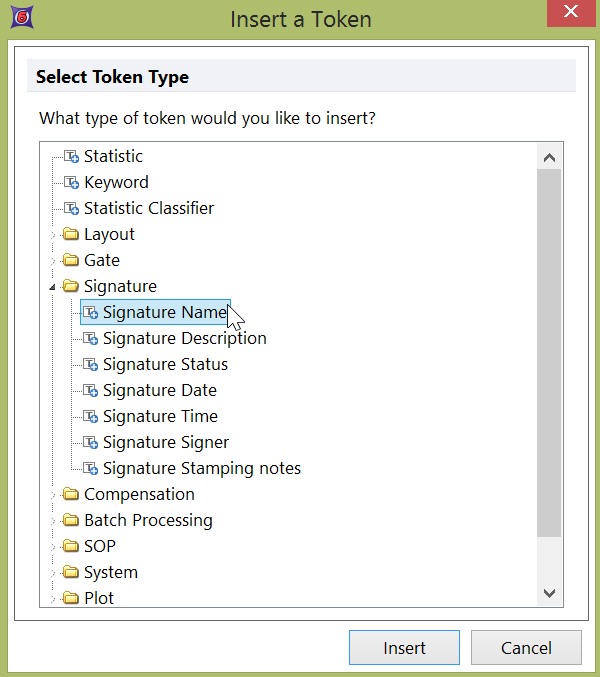Select the Signature Stamping notes token
Image resolution: width=600 pixels, height=677 pixels.
point(201,468)
